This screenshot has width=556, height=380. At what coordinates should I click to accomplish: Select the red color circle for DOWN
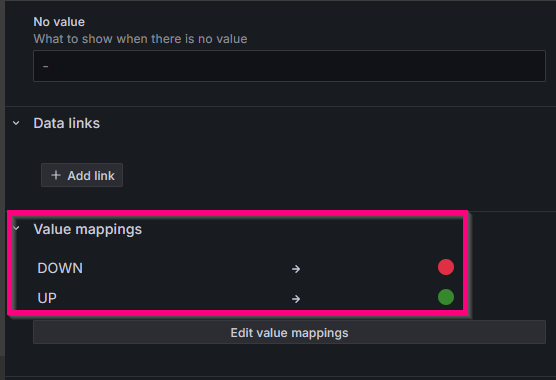click(446, 267)
